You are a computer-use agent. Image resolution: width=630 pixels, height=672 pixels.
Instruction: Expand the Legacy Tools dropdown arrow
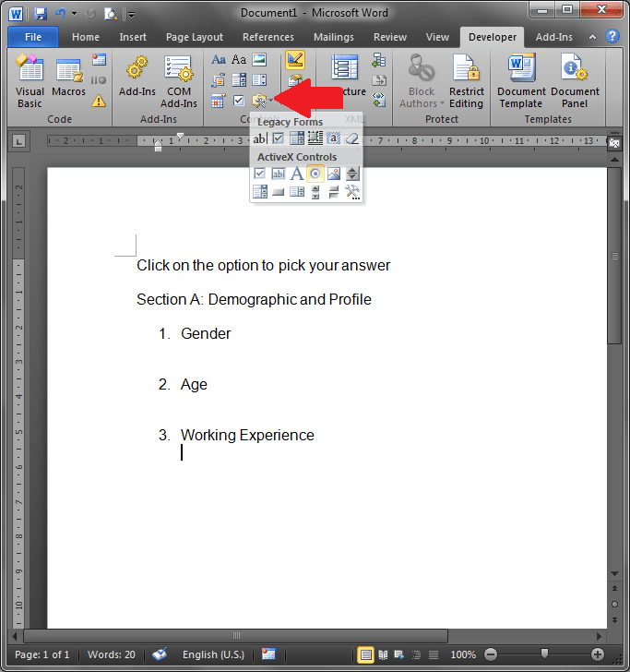270,102
